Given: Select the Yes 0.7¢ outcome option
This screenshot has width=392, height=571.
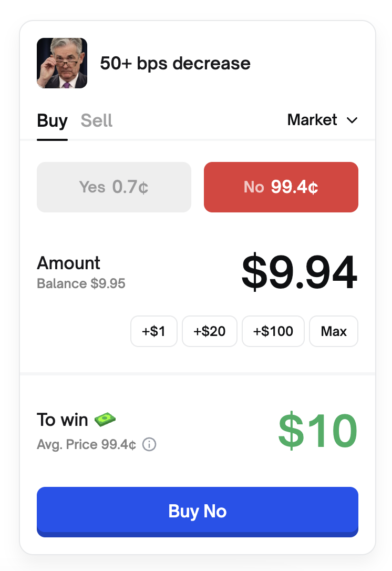Looking at the screenshot, I should pos(114,187).
